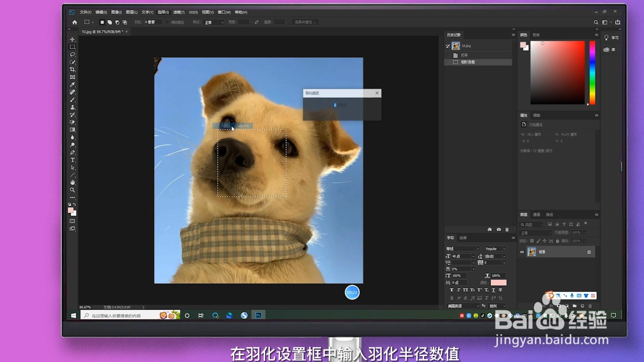Click the hue slider in Color panel
The height and width of the screenshot is (362, 644).
[x=592, y=72]
